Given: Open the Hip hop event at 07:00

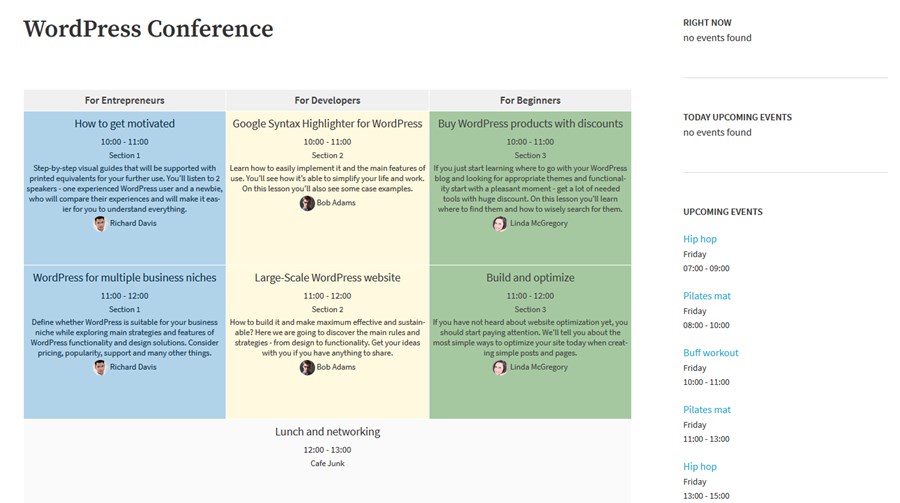Looking at the screenshot, I should [x=700, y=239].
